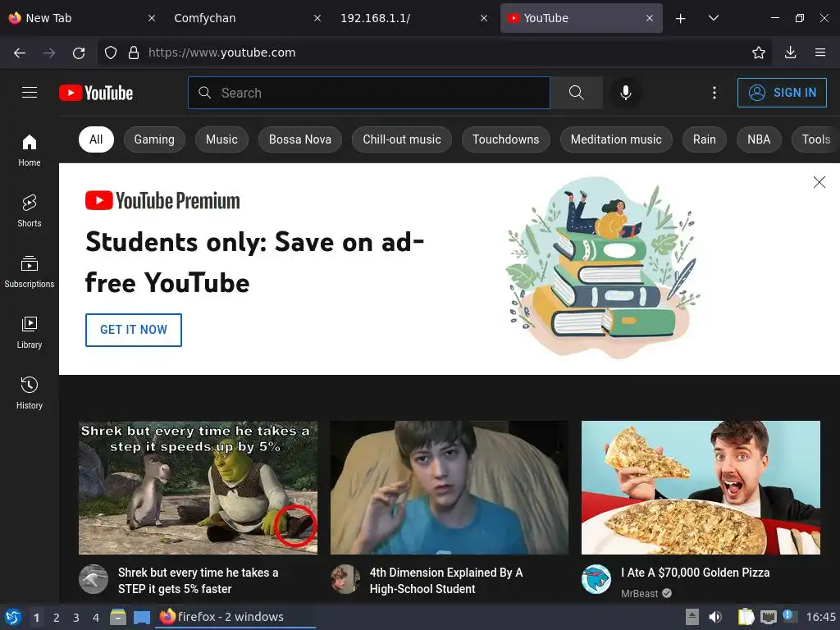Switch to workspace 3 on taskbar

pyautogui.click(x=76, y=618)
